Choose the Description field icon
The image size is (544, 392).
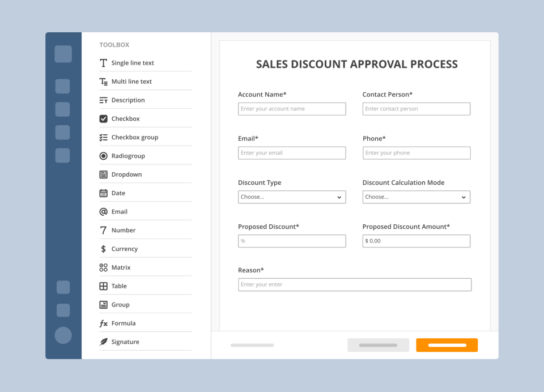[103, 100]
